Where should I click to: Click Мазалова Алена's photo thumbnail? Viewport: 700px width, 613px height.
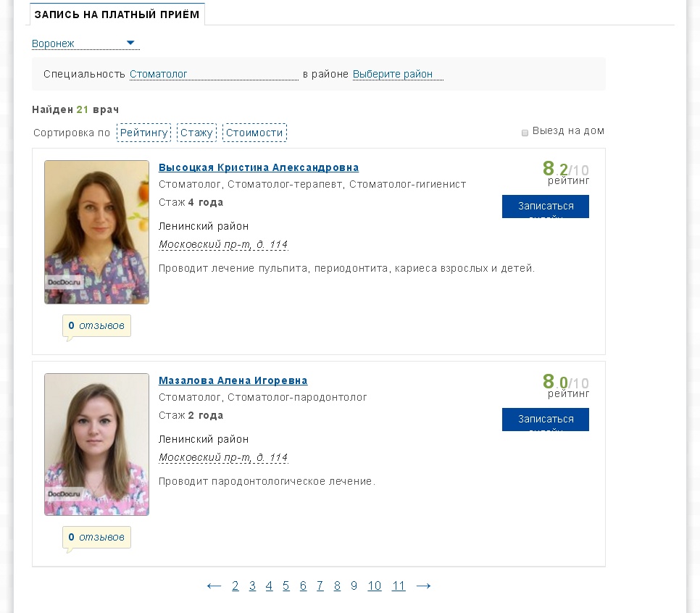(x=96, y=445)
